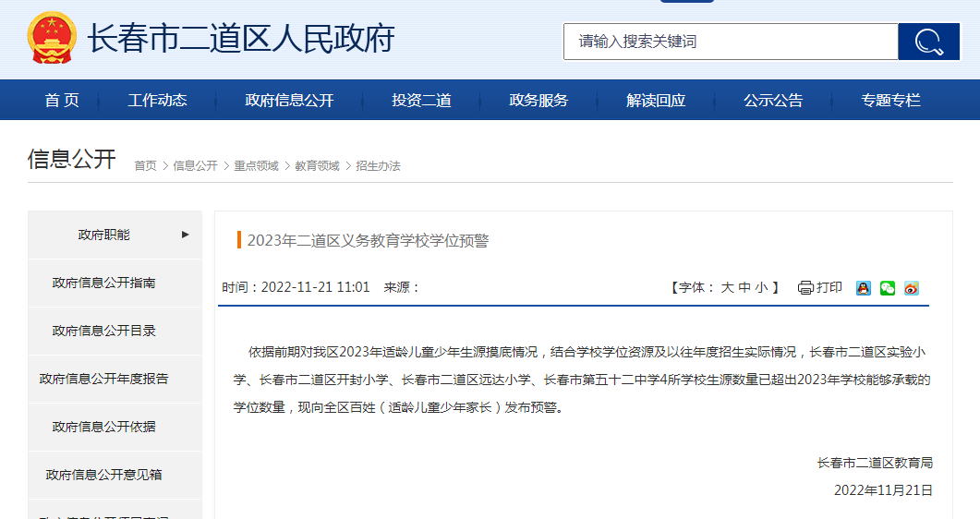Share via Weibo icon
Image resolution: width=980 pixels, height=519 pixels.
coord(912,288)
